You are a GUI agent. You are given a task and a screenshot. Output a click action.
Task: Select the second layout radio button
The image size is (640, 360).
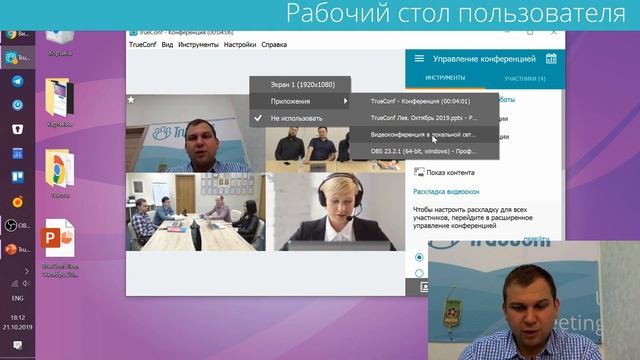(x=419, y=273)
